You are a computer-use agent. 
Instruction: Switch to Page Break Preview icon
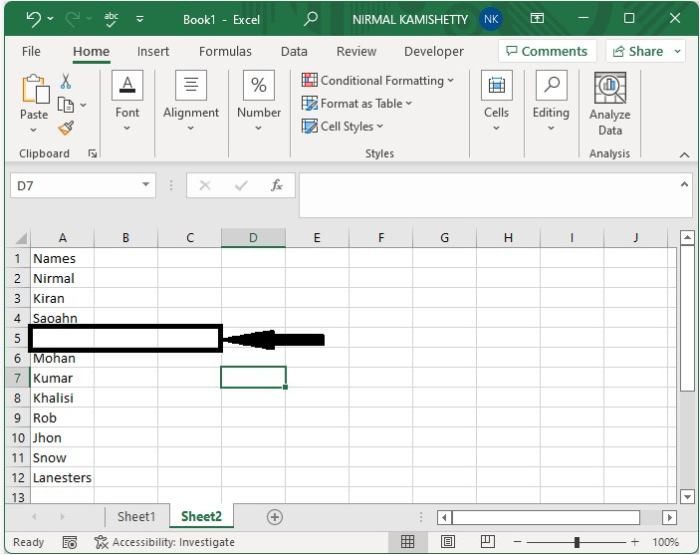pos(487,542)
